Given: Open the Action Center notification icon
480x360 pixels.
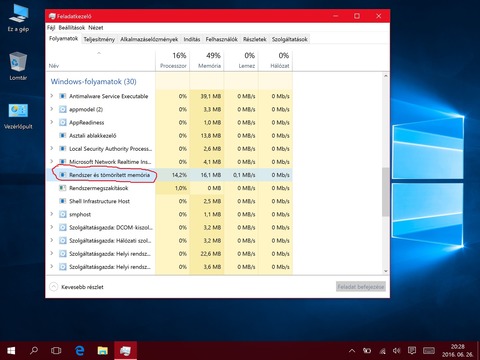Looking at the screenshot, I should click(x=412, y=351).
